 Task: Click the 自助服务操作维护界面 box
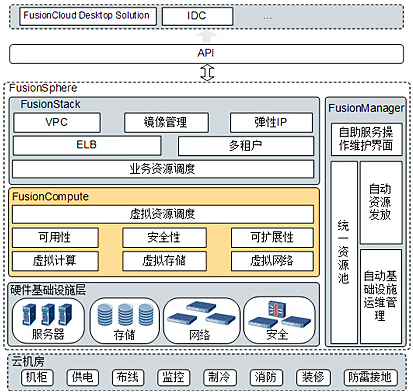[366, 139]
